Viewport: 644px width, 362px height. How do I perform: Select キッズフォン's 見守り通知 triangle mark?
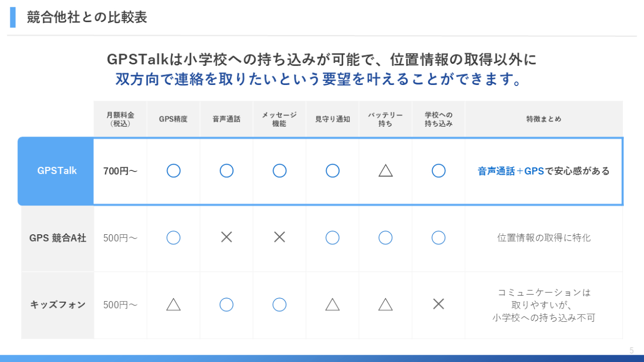(x=332, y=305)
